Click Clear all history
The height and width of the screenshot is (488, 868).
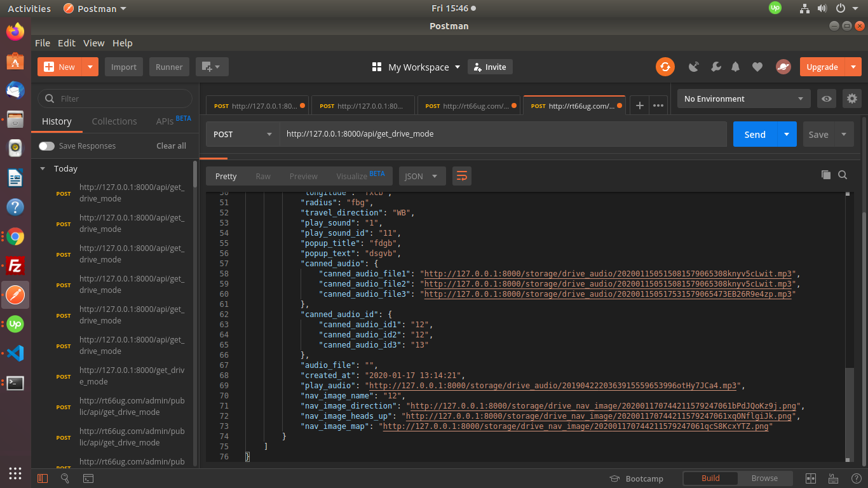[x=171, y=146]
